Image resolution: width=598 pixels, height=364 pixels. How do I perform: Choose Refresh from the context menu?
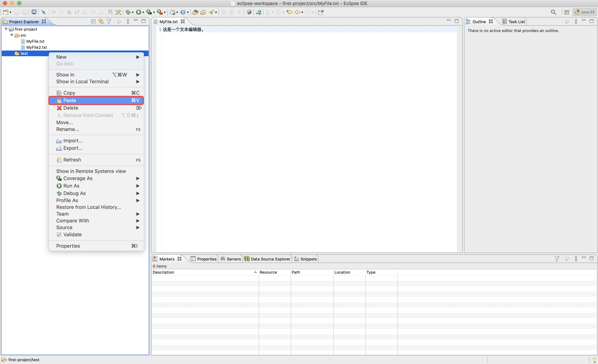pos(97,160)
